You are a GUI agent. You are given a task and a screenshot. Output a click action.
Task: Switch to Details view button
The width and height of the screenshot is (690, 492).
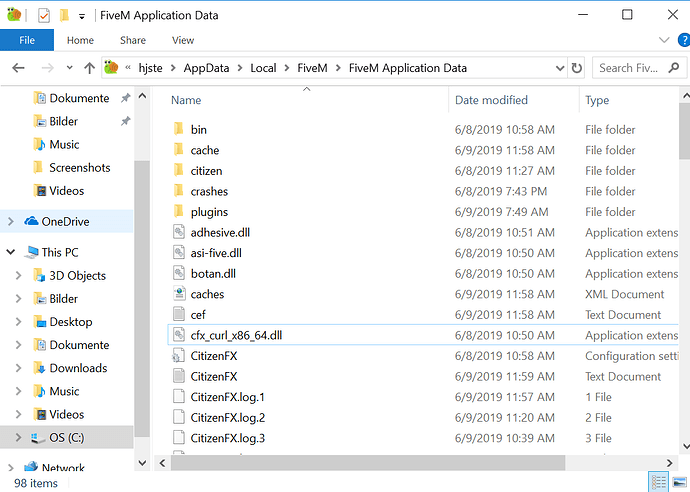pos(659,482)
